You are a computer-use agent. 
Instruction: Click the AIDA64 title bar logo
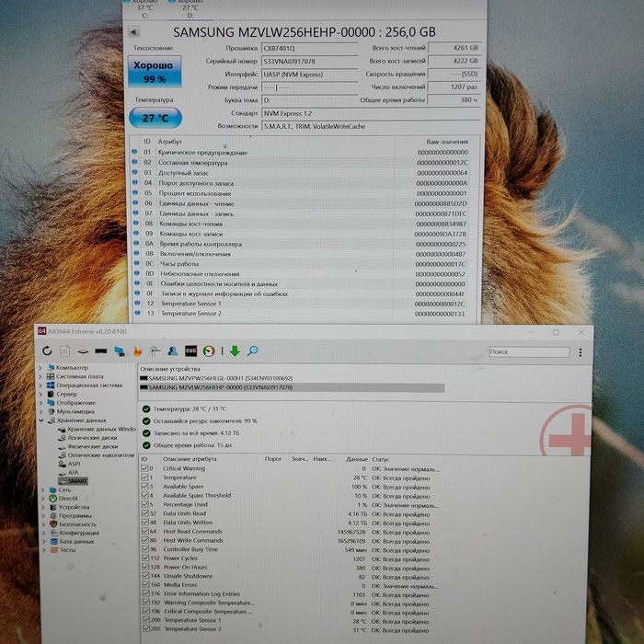click(x=41, y=330)
